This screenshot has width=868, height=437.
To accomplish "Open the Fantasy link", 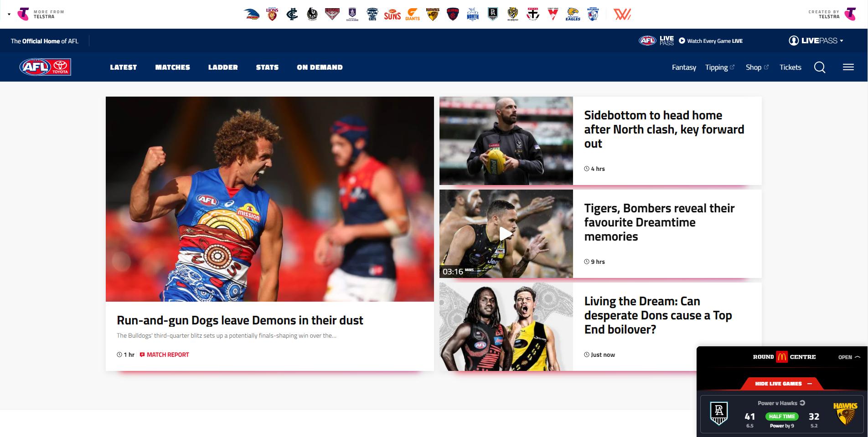I will click(x=684, y=67).
